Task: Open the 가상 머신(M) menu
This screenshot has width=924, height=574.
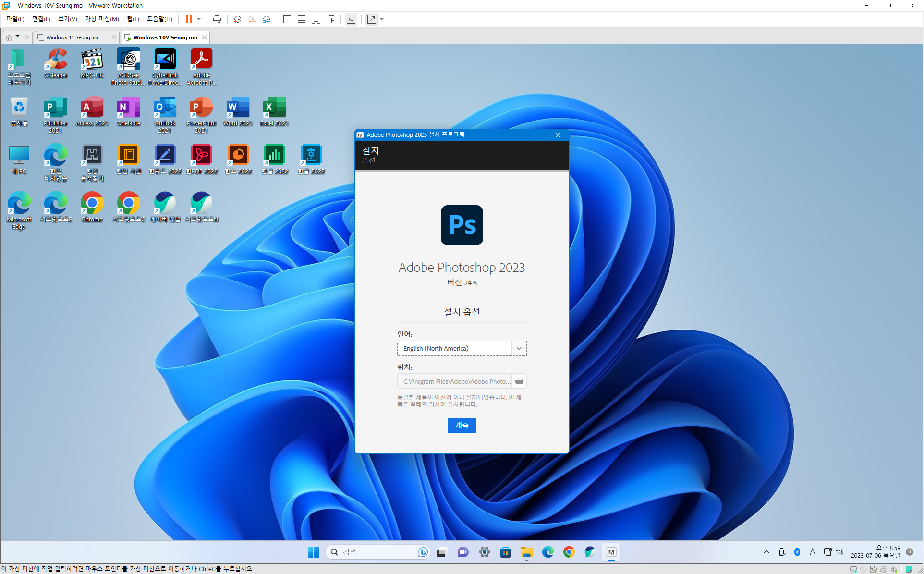Action: [102, 19]
